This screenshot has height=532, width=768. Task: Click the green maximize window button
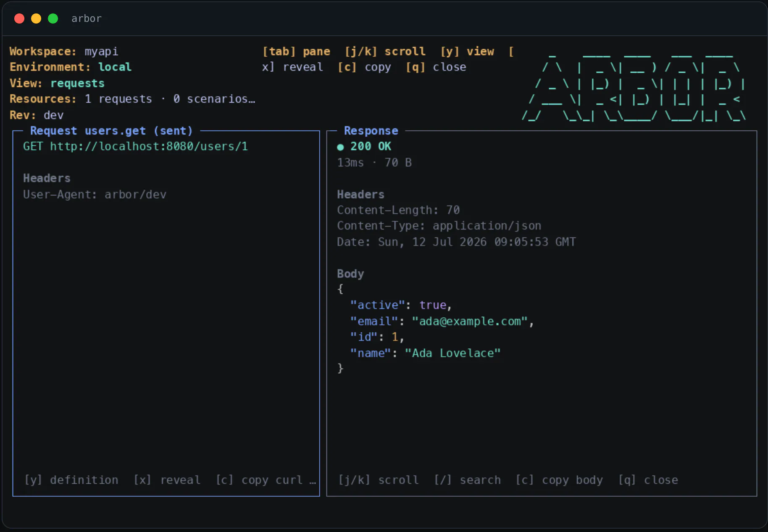pyautogui.click(x=53, y=18)
